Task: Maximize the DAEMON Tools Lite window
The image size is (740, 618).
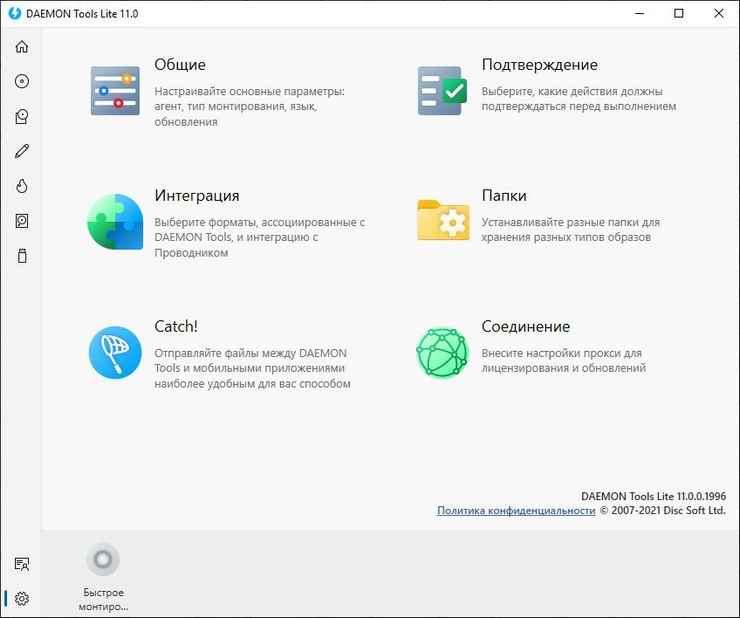Action: click(x=679, y=13)
